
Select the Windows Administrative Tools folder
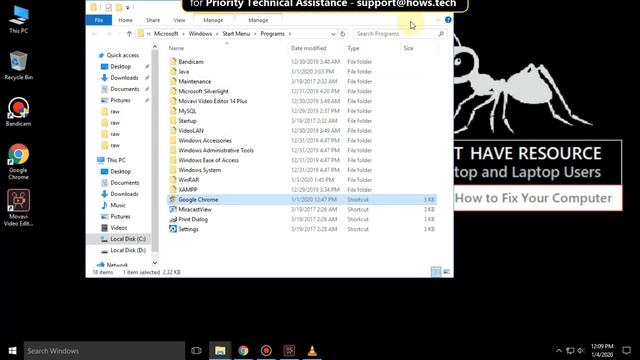coord(216,150)
